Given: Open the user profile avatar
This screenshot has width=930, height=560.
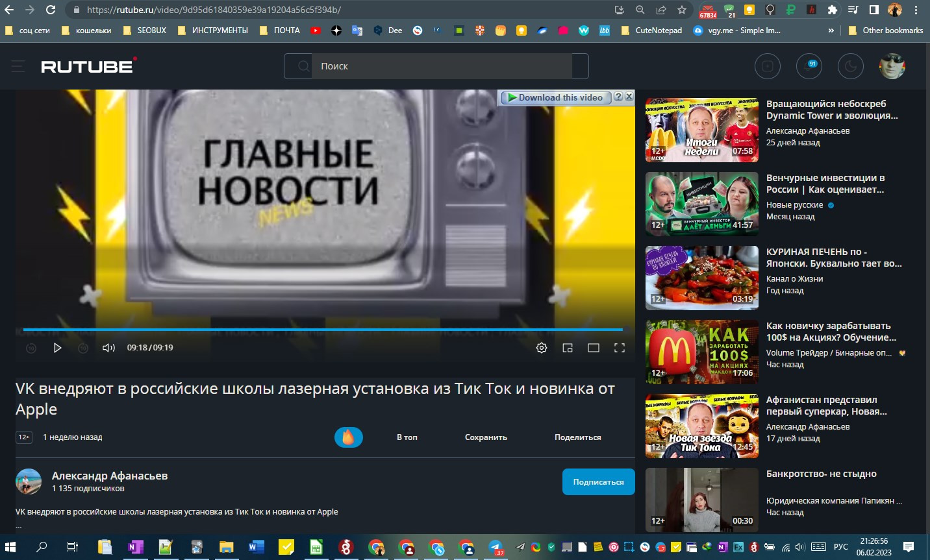Looking at the screenshot, I should click(892, 66).
